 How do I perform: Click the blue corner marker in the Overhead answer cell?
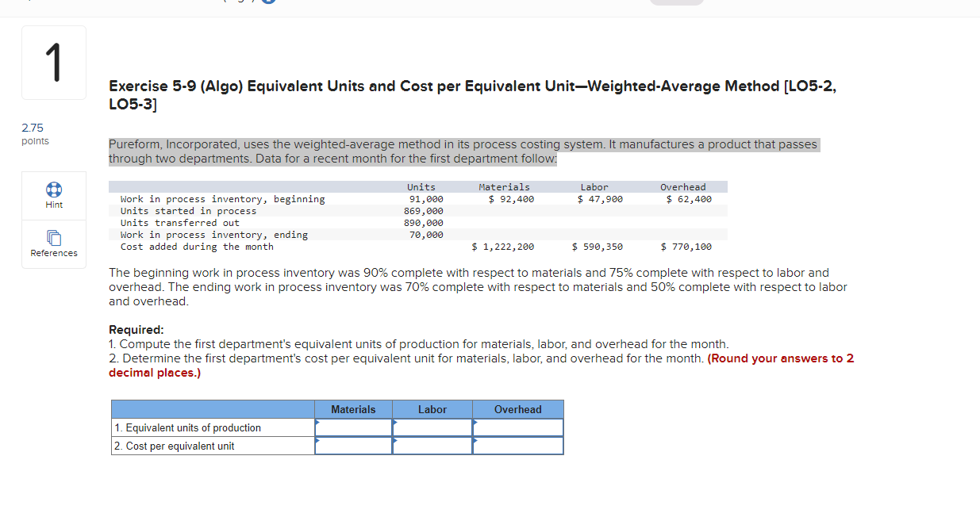[x=476, y=423]
